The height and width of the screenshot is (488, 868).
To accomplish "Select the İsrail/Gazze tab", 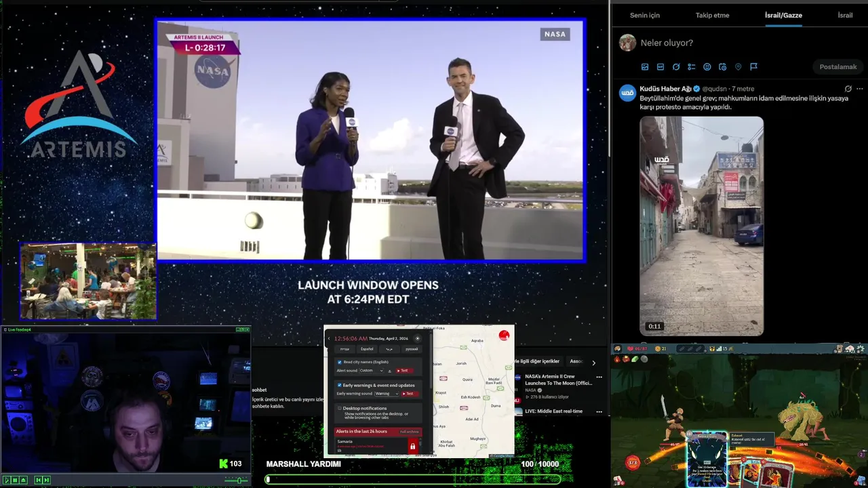I will (783, 15).
